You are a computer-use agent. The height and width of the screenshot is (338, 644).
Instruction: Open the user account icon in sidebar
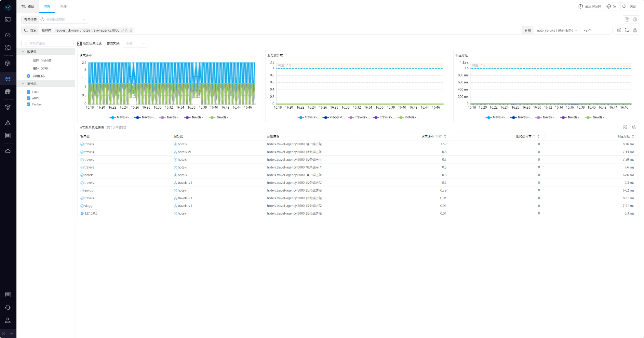(x=8, y=320)
